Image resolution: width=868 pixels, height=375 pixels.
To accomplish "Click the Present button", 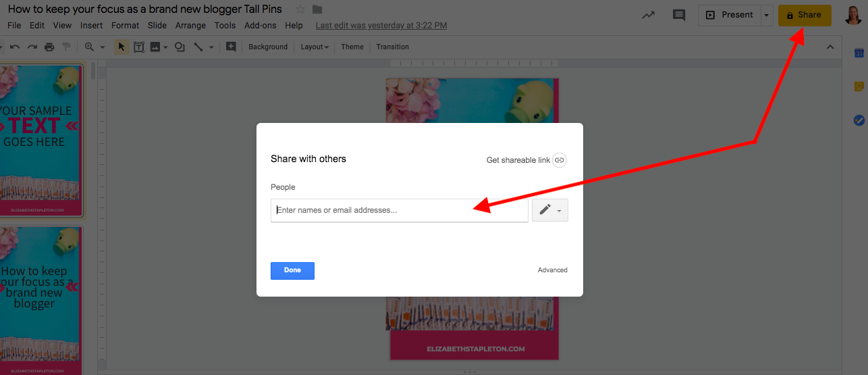I will point(730,15).
